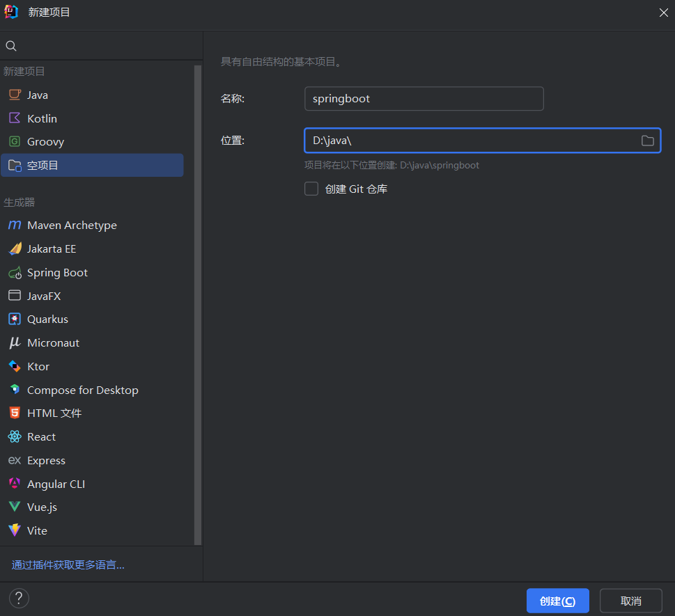
Task: Choose JavaFX generator
Action: click(x=92, y=296)
